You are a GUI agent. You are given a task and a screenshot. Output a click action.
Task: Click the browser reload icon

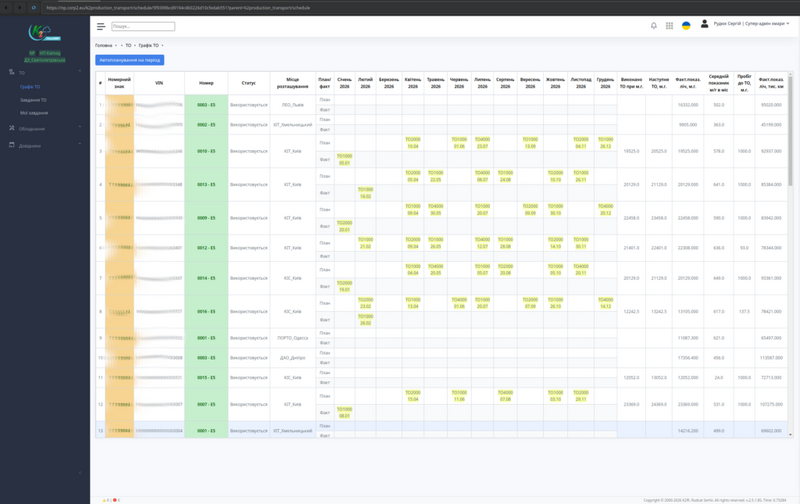(x=33, y=7)
